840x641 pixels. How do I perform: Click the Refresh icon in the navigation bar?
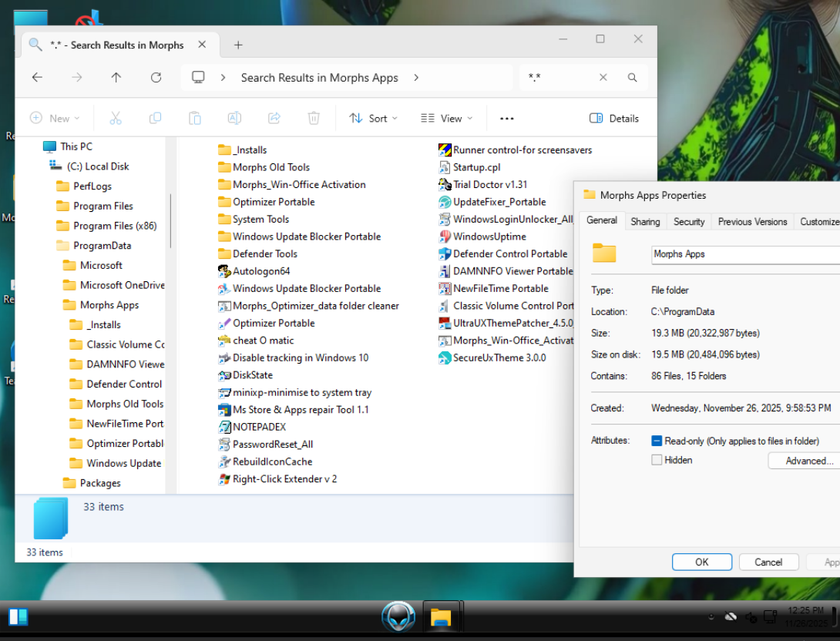point(156,77)
